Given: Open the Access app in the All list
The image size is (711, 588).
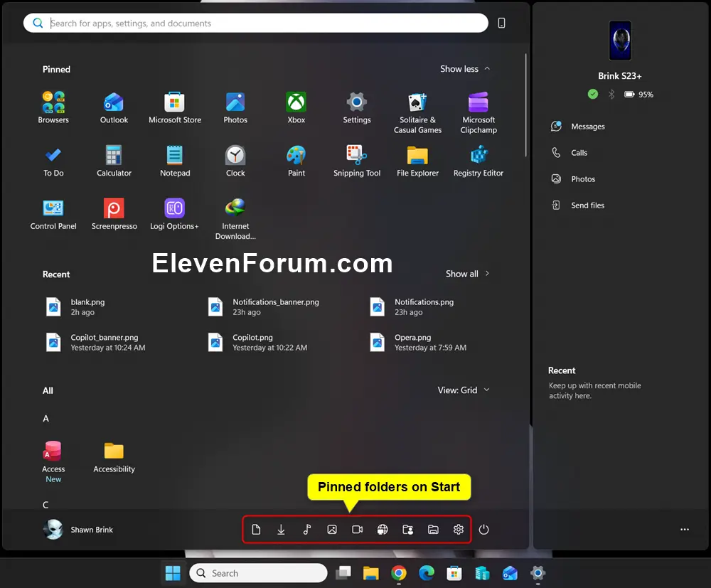Looking at the screenshot, I should 53,461.
